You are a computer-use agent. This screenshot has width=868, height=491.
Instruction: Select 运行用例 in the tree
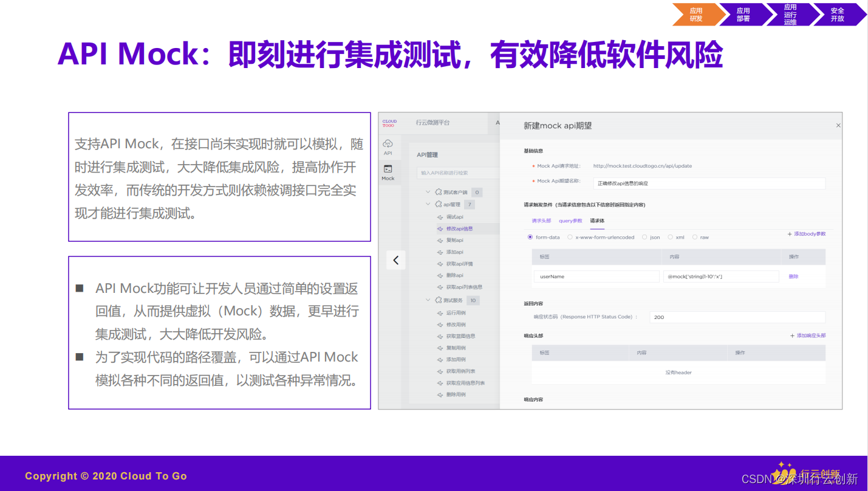456,313
